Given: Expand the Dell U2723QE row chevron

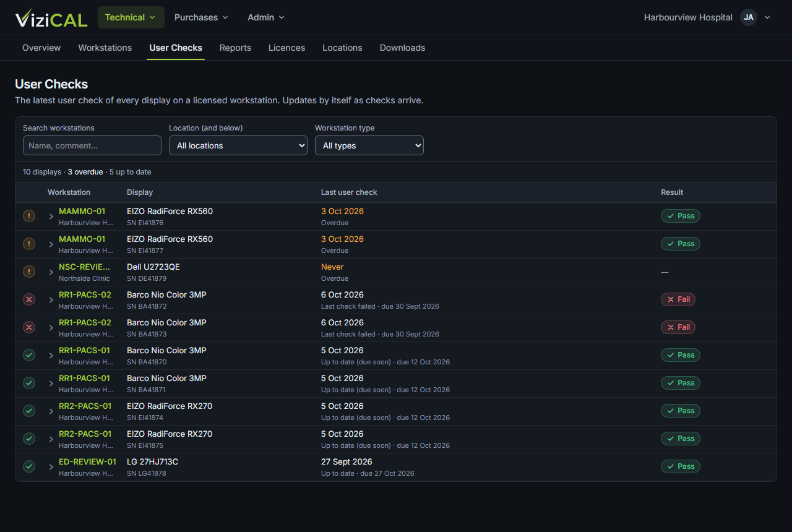Looking at the screenshot, I should click(51, 272).
